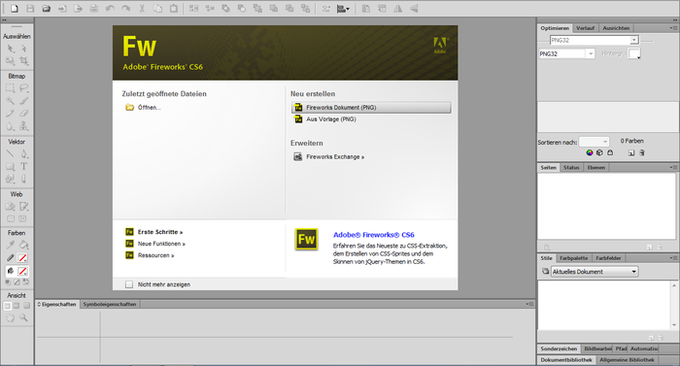This screenshot has width=680, height=366.
Task: Switch to the Ausrichten tab
Action: (x=616, y=28)
